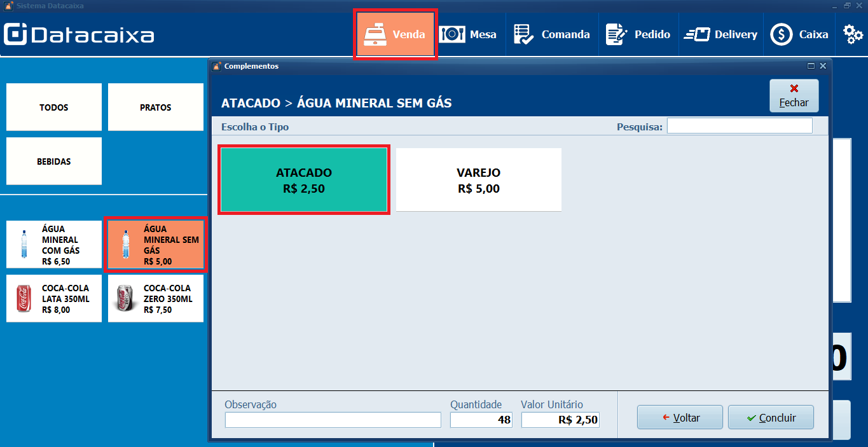868x447 pixels.
Task: Click the Quantidade field showing 48
Action: 481,420
